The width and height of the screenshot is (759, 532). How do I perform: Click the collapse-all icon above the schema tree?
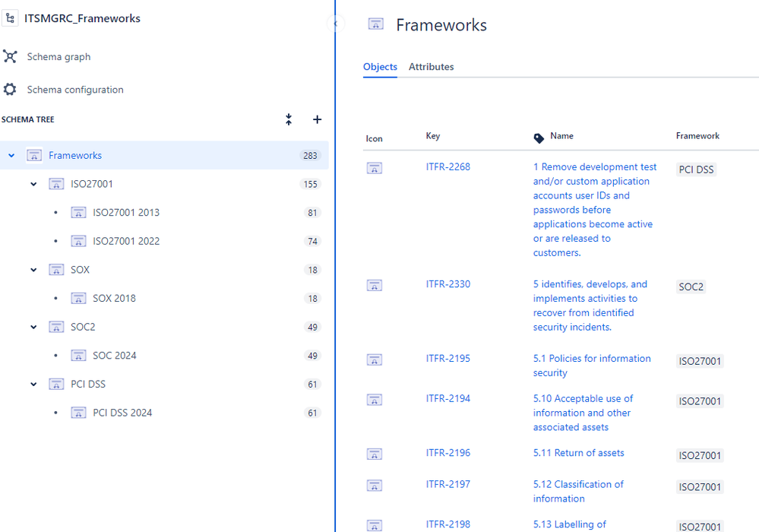(x=289, y=119)
